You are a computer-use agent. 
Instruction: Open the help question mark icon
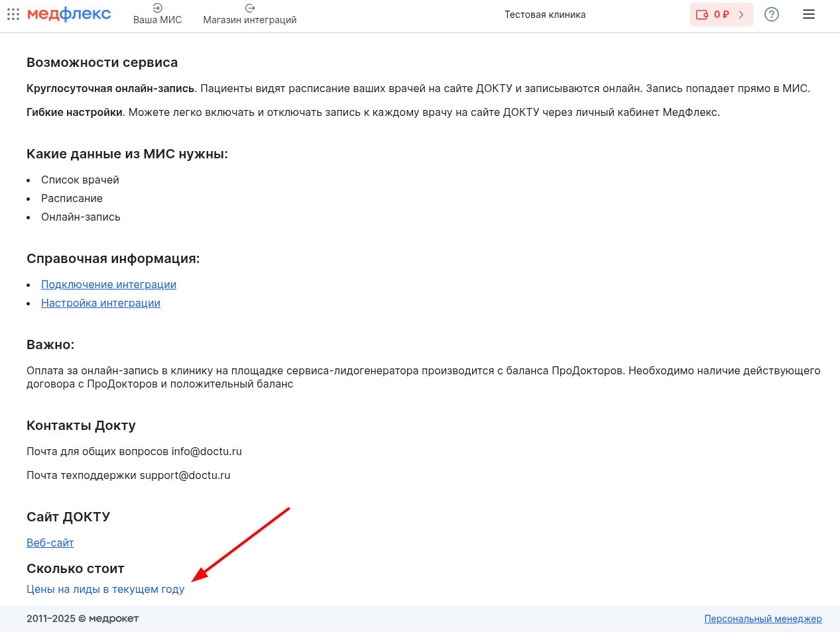772,14
